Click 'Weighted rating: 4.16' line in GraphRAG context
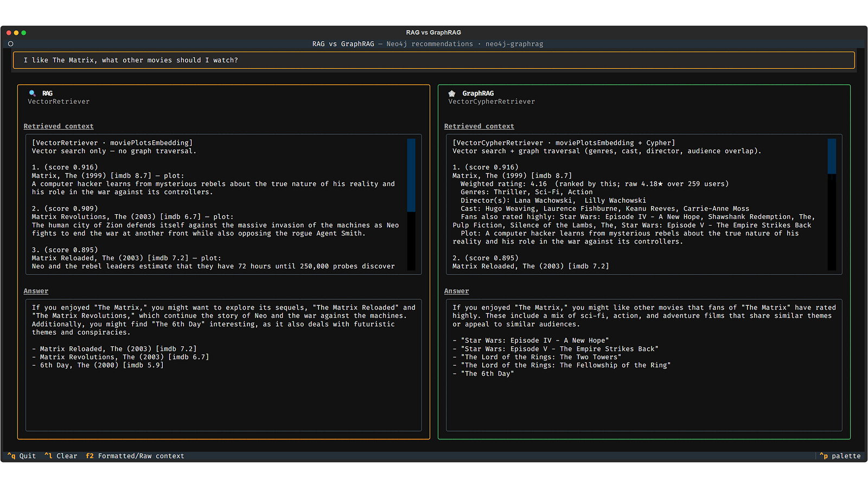868x488 pixels. tap(595, 184)
